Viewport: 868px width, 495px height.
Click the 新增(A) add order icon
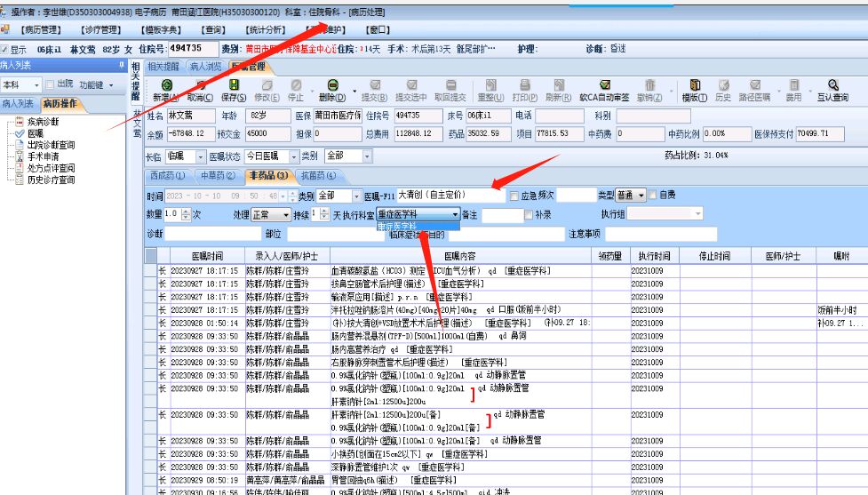coord(166,85)
